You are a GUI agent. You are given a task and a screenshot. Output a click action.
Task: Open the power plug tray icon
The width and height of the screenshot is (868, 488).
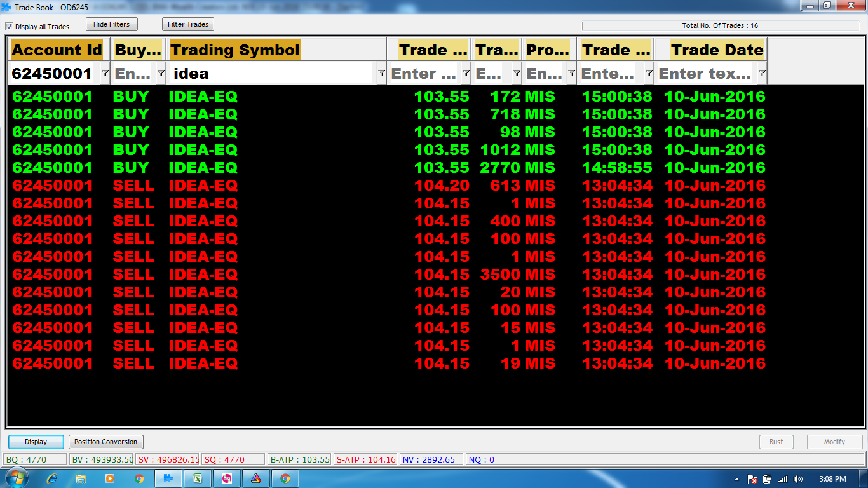coord(768,479)
